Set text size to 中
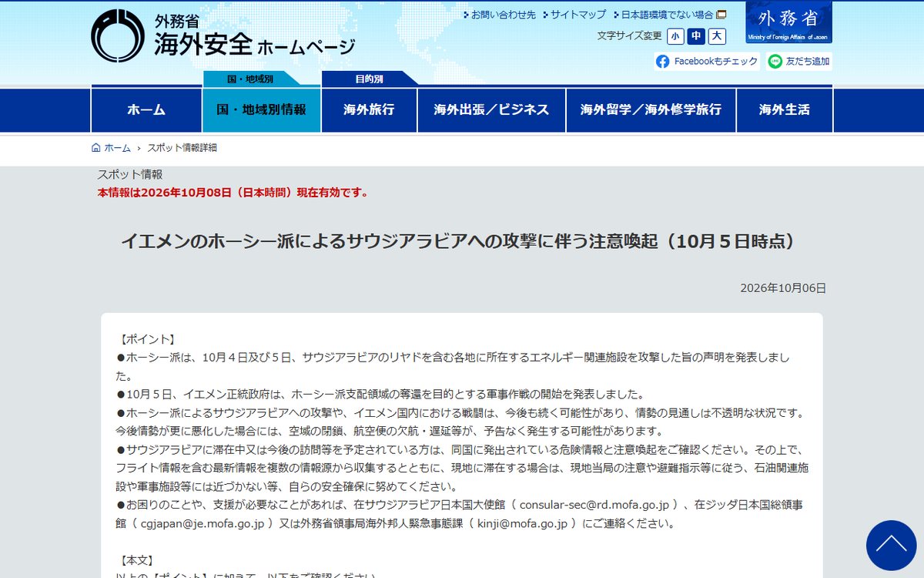The width and height of the screenshot is (924, 578). coord(696,36)
